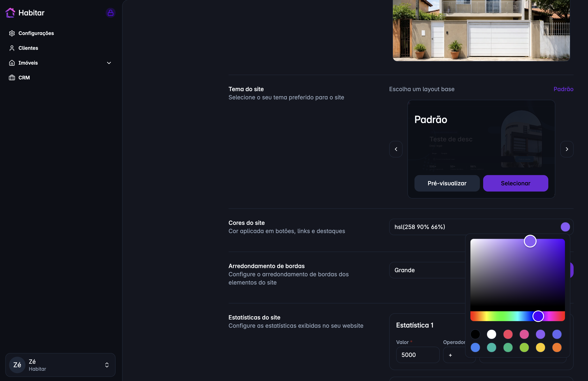Advance themes with the right carousel arrow

tap(567, 149)
